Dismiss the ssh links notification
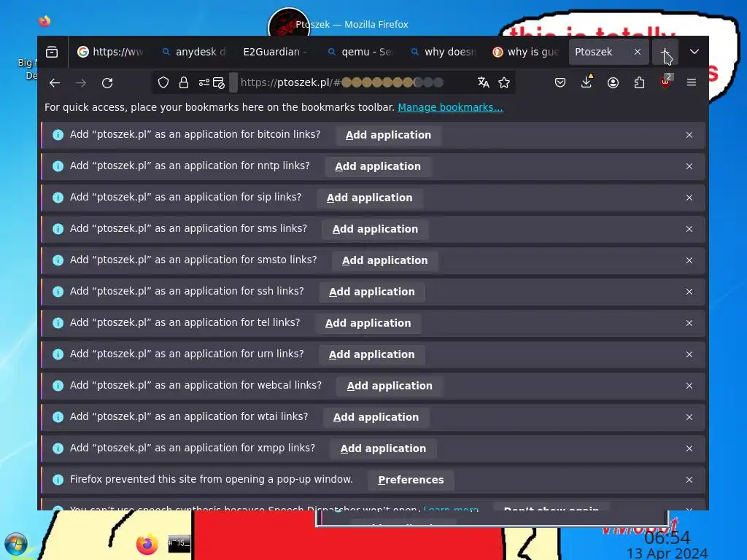 (x=689, y=292)
